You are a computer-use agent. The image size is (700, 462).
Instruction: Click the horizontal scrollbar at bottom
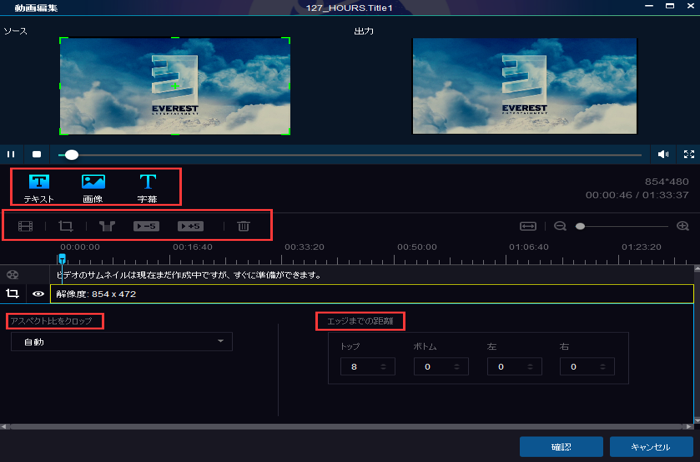pos(346,427)
